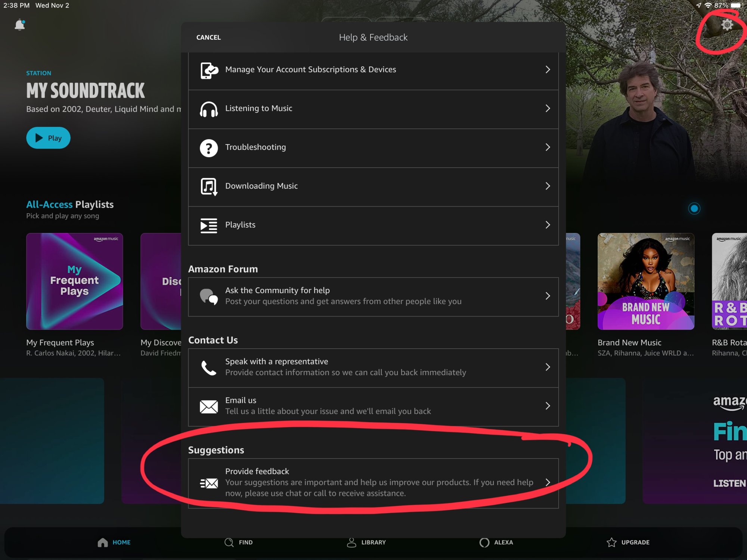Viewport: 747px width, 560px height.
Task: Open the Upgrade tab
Action: [x=628, y=542]
